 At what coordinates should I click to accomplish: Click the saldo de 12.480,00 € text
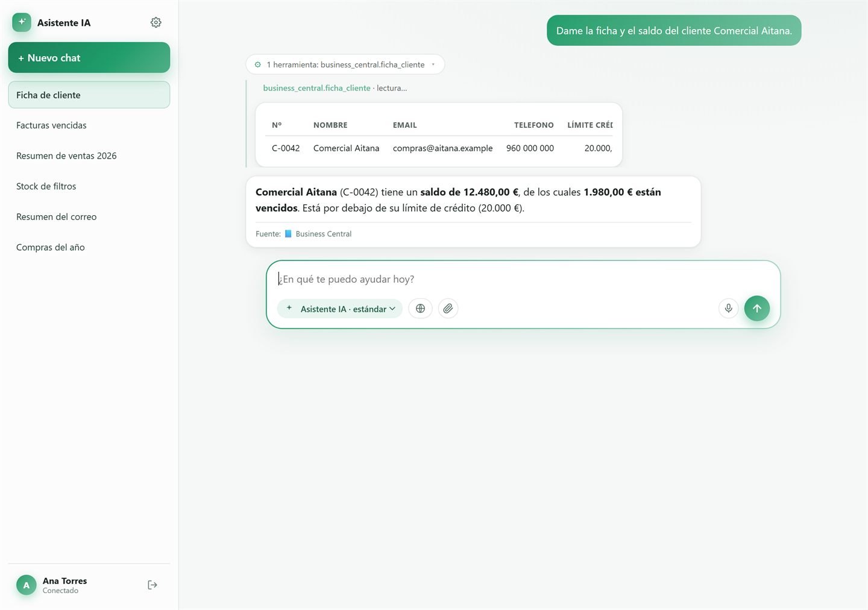[x=469, y=192]
